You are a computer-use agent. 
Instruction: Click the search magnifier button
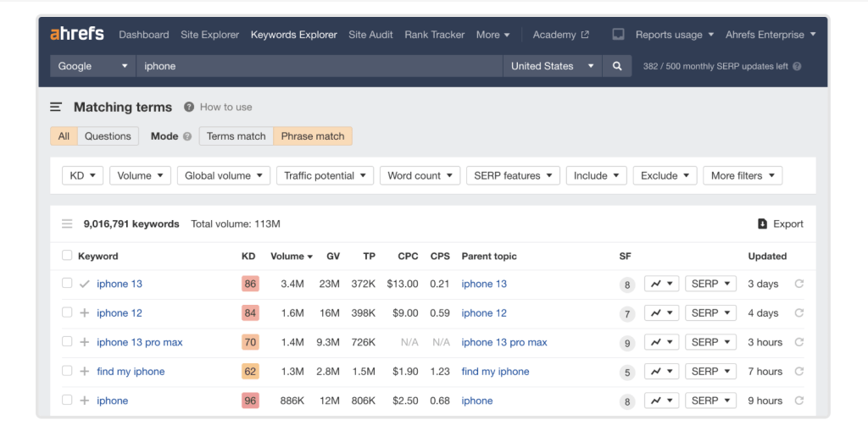(x=617, y=66)
